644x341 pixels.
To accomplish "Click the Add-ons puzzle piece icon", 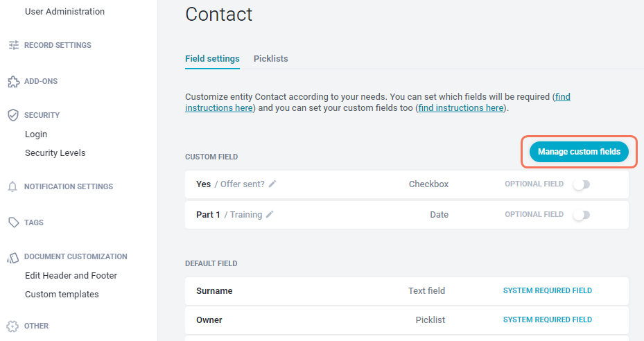I will [x=14, y=81].
